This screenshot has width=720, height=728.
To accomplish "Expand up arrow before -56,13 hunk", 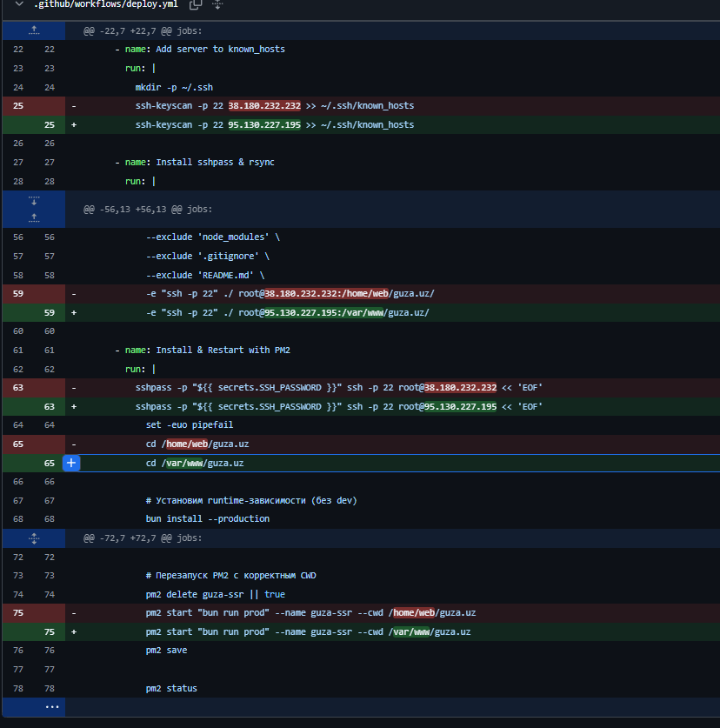I will pos(33,217).
